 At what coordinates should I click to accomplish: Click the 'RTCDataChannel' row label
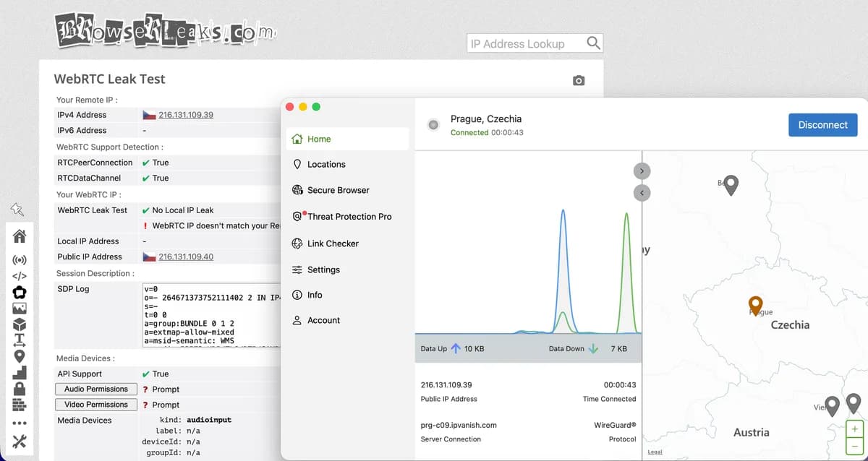point(89,178)
